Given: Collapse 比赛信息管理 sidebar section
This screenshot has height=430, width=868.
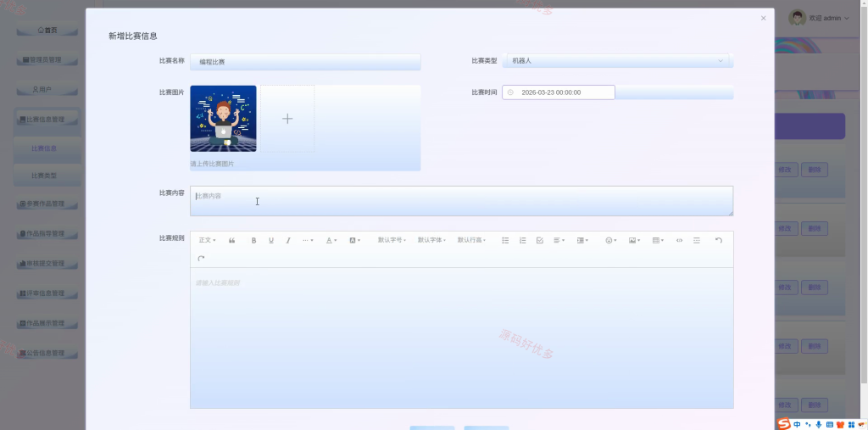Looking at the screenshot, I should point(47,120).
